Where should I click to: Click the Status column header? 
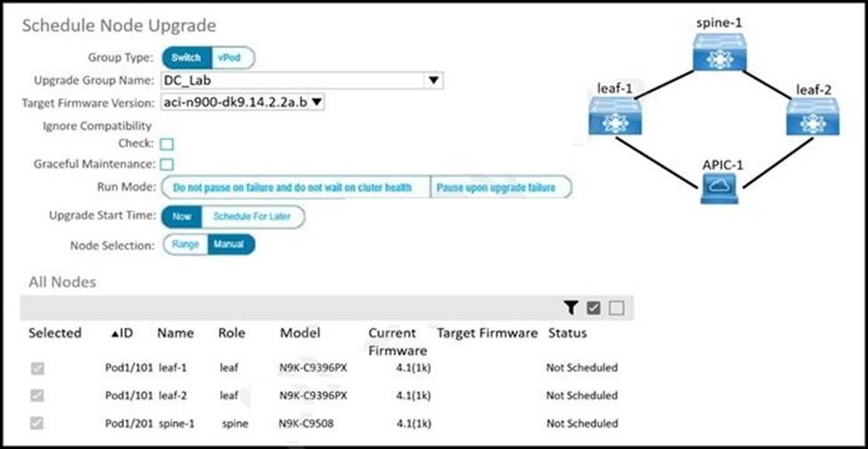click(567, 333)
